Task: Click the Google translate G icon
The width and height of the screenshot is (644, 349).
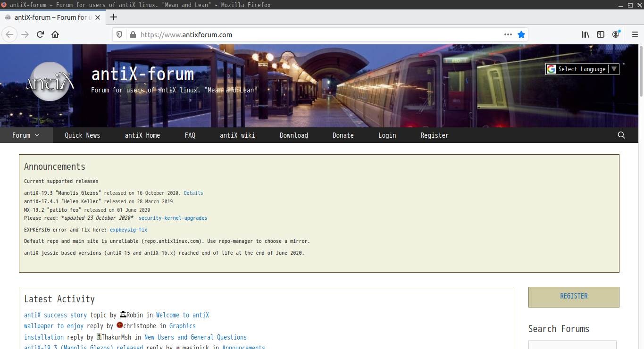Action: (551, 69)
